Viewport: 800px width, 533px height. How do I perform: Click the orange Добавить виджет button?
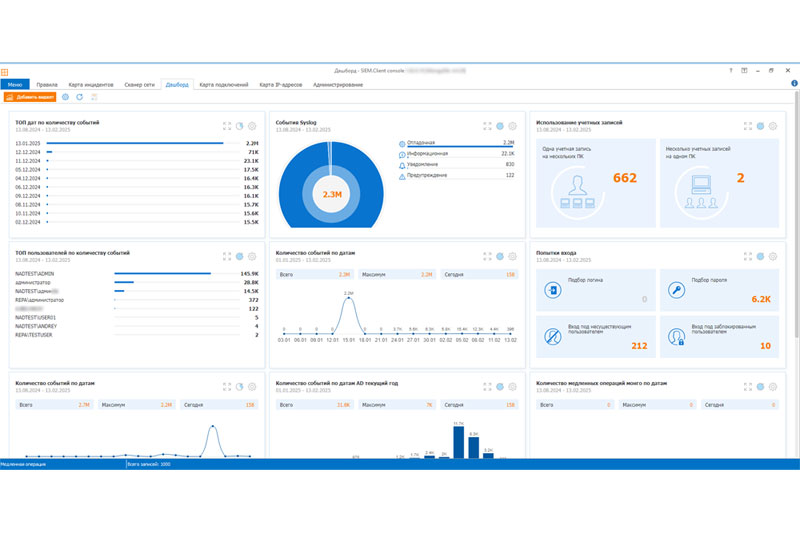30,97
